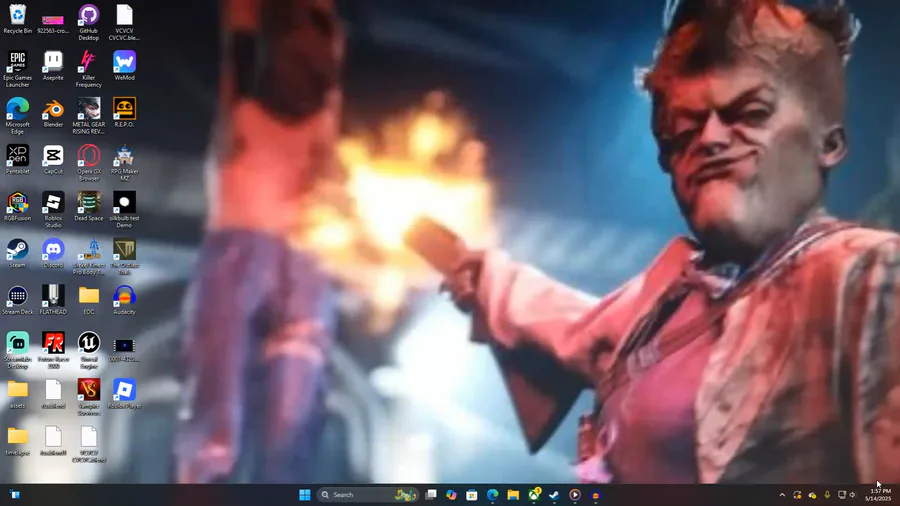Click the microphone tray icon
The width and height of the screenshot is (900, 506).
(827, 495)
